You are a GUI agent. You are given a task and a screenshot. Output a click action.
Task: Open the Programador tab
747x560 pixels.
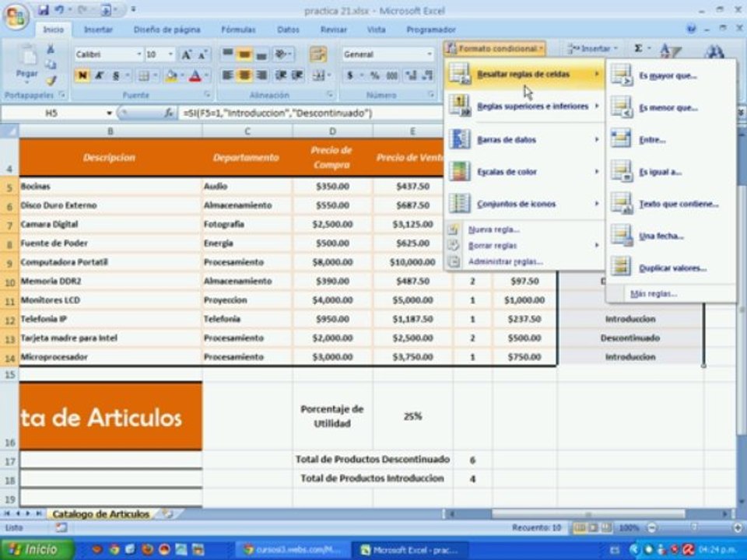point(430,30)
